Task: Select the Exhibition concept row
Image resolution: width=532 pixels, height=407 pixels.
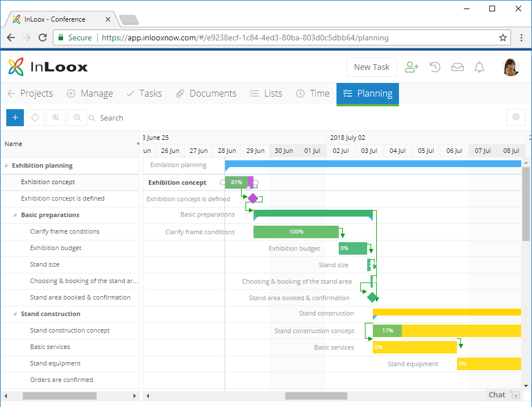Action: [70, 182]
